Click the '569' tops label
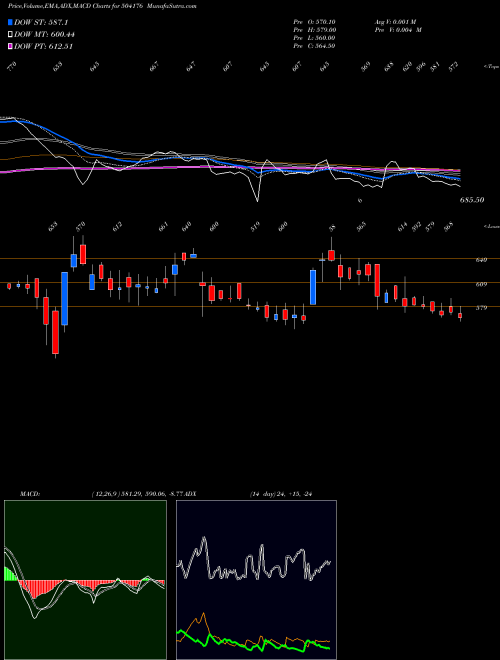 click(366, 66)
